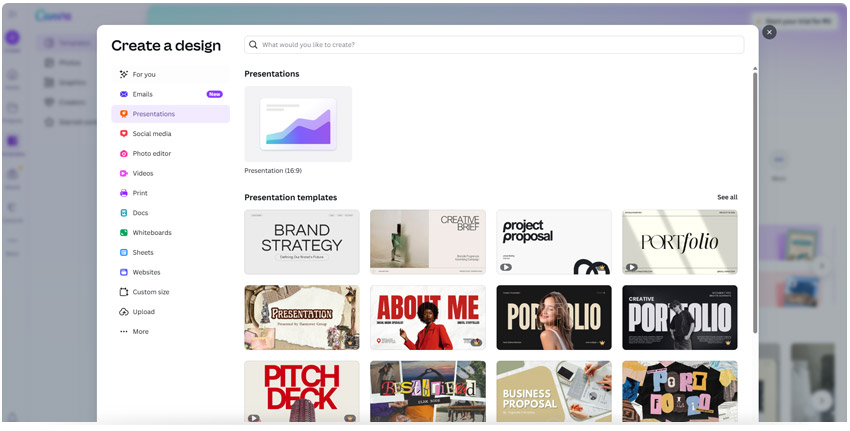Click the dialog vertical scrollbar
The height and width of the screenshot is (431, 850).
755,203
